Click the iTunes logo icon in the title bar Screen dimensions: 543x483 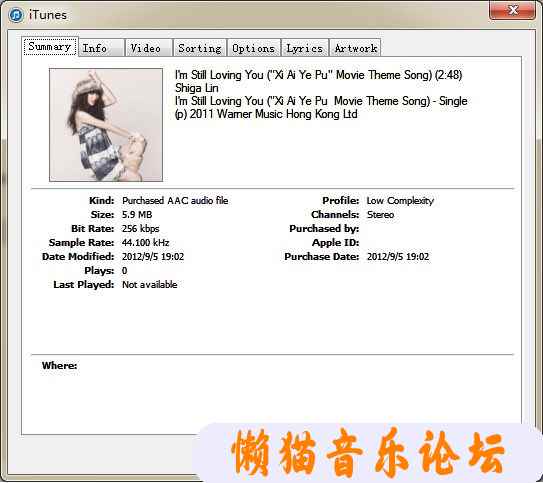click(x=16, y=15)
